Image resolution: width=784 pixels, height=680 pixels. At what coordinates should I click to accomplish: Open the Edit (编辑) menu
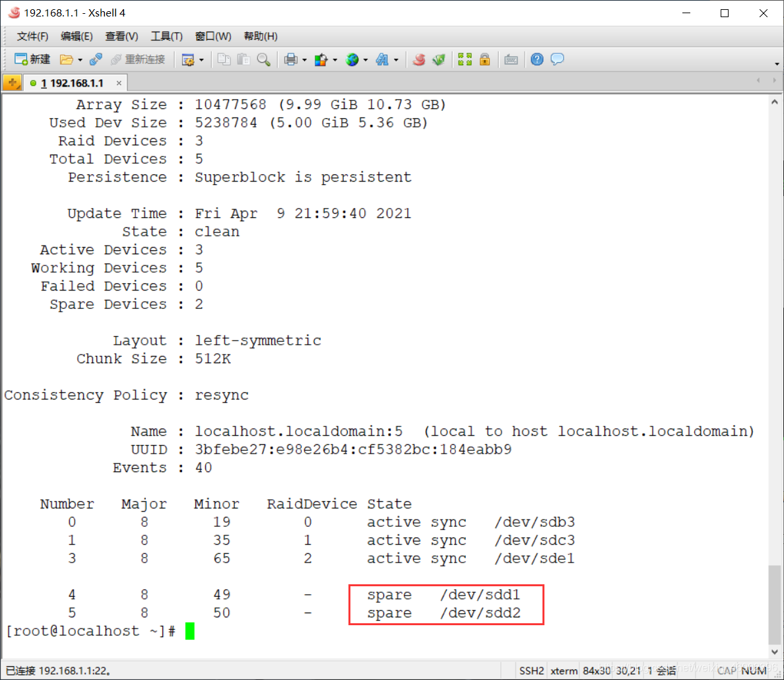(77, 36)
